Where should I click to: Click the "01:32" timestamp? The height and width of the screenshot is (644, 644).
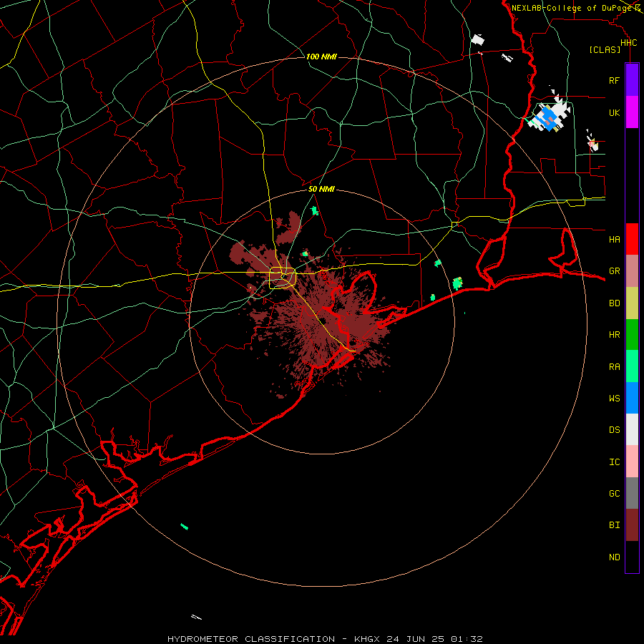click(467, 639)
